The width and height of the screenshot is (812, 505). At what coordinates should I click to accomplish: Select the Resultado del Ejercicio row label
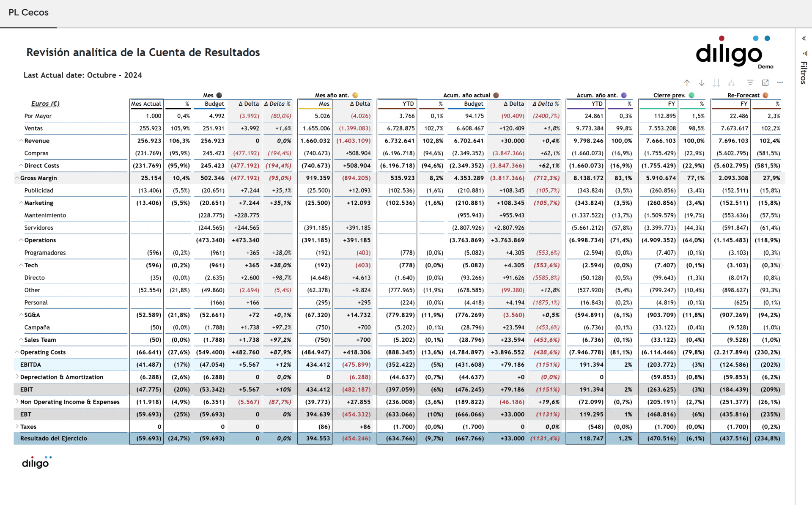[54, 439]
